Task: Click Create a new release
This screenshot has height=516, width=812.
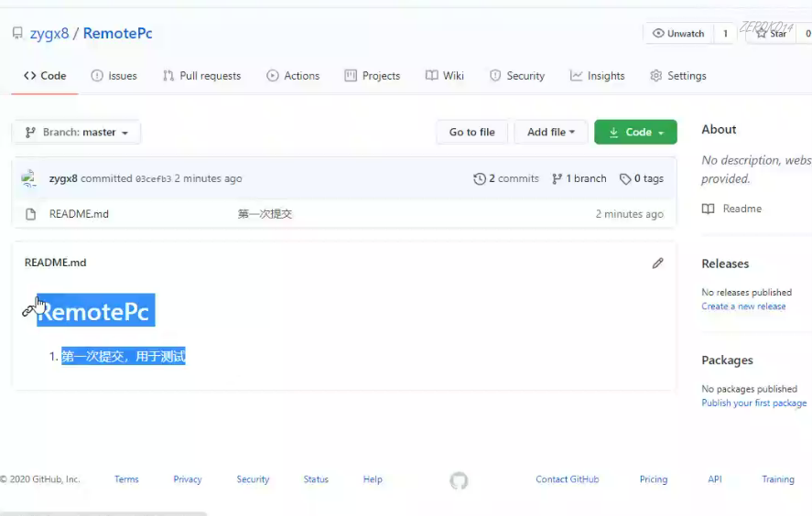Action: pyautogui.click(x=743, y=306)
